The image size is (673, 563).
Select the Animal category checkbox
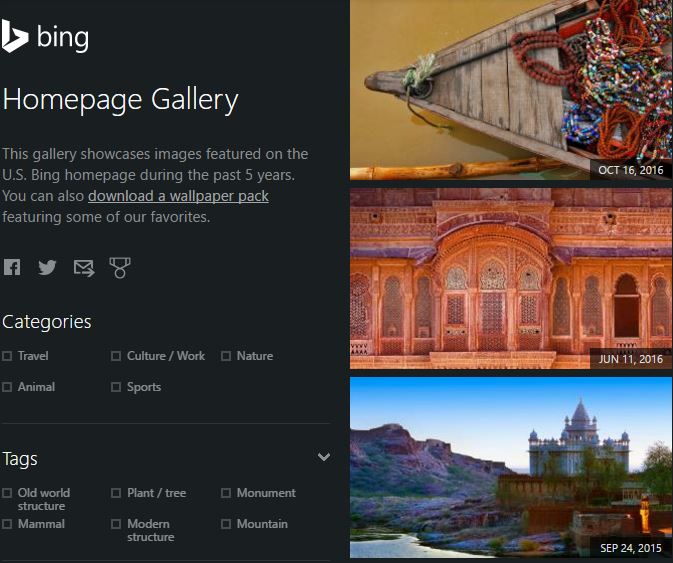7,387
